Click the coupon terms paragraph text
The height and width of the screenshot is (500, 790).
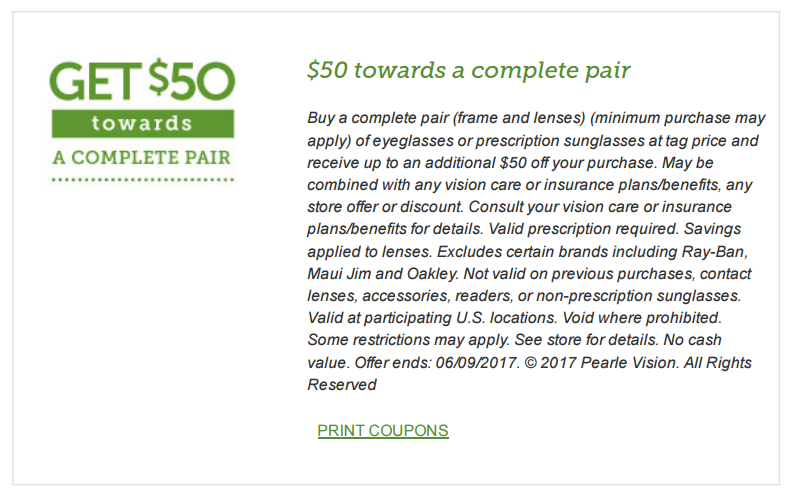(x=536, y=251)
